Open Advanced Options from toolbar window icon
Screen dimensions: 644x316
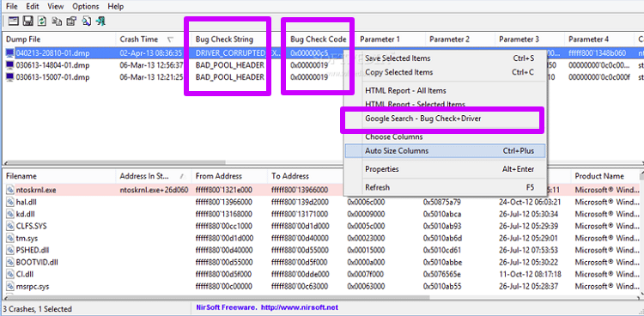(x=13, y=21)
